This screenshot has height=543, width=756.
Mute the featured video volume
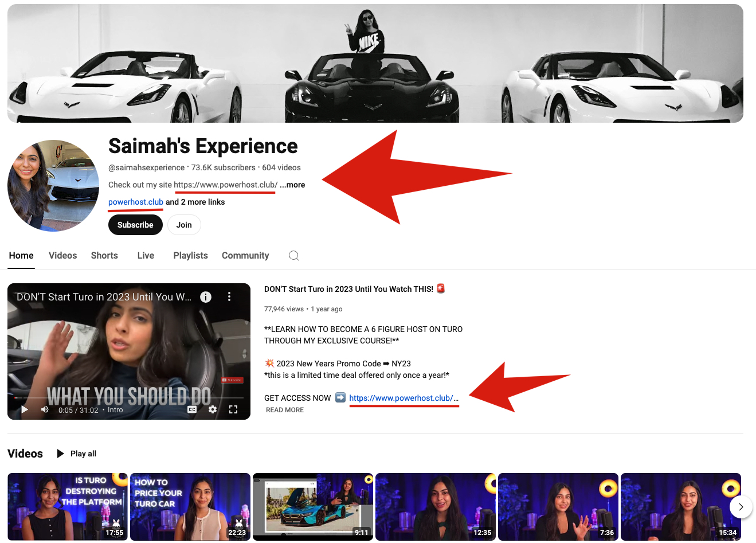pyautogui.click(x=45, y=409)
